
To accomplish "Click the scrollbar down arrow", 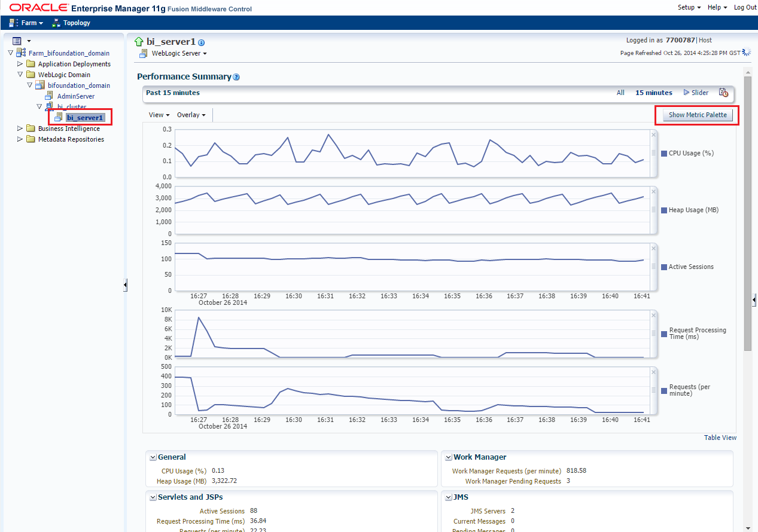I will pyautogui.click(x=747, y=528).
